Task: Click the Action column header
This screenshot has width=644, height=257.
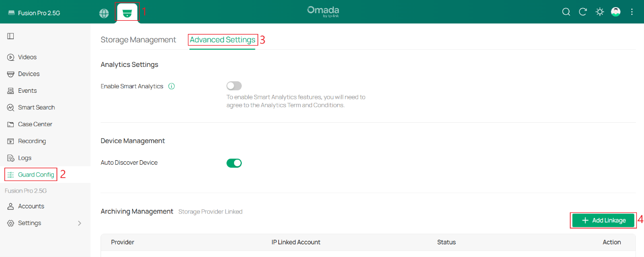Action: tap(612, 242)
